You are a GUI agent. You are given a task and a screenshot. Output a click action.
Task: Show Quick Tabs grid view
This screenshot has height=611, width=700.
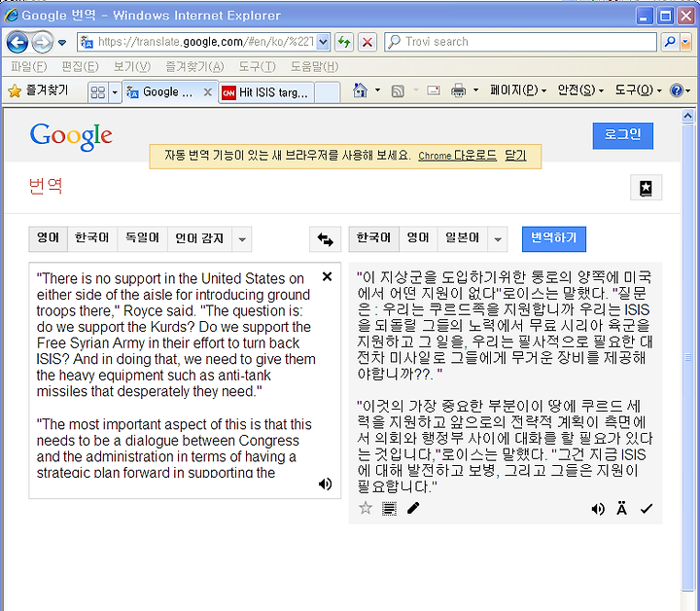98,92
